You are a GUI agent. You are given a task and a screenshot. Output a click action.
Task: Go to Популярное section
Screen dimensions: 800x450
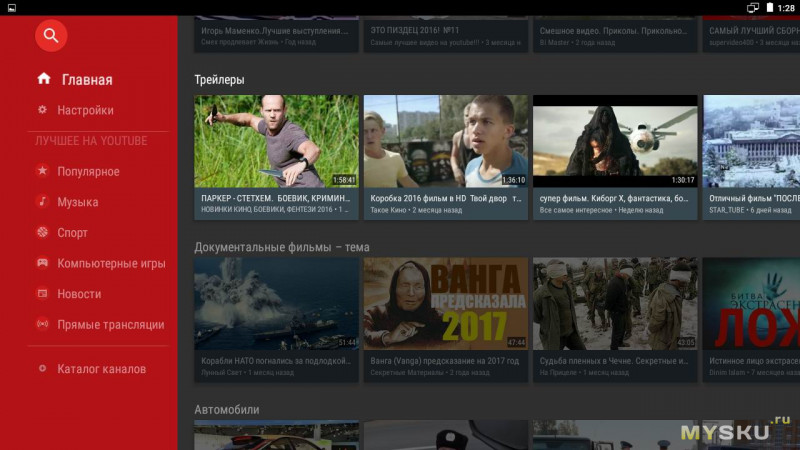pyautogui.click(x=88, y=171)
